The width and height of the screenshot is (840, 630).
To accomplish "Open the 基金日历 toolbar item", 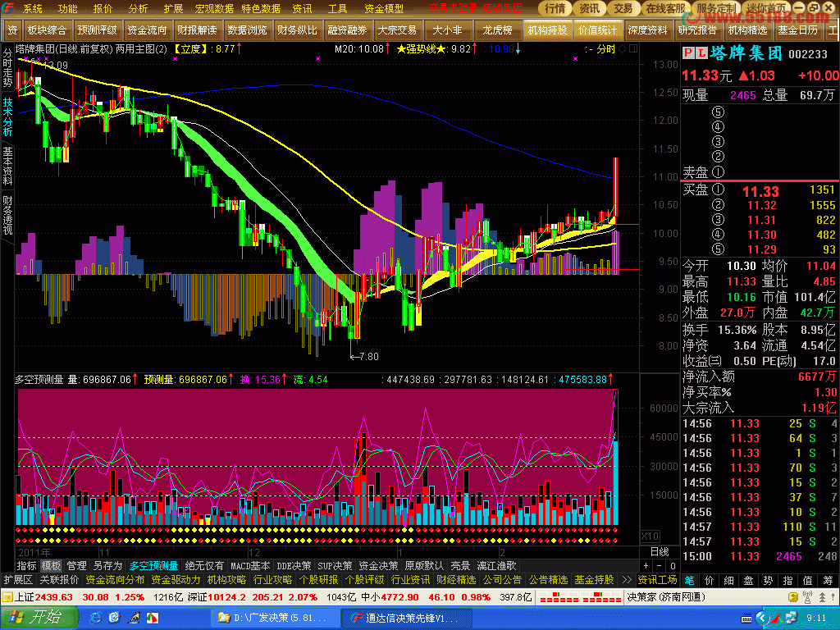I will coord(797,30).
